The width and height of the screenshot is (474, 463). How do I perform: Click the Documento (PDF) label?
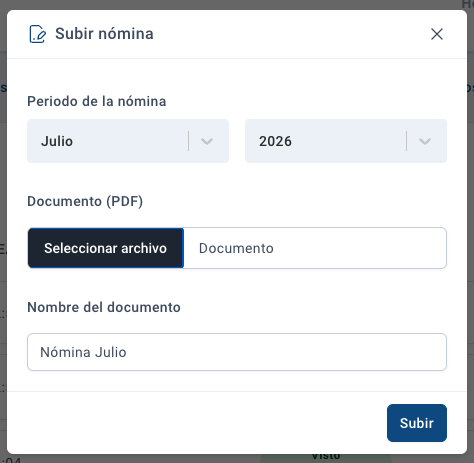[x=85, y=201]
